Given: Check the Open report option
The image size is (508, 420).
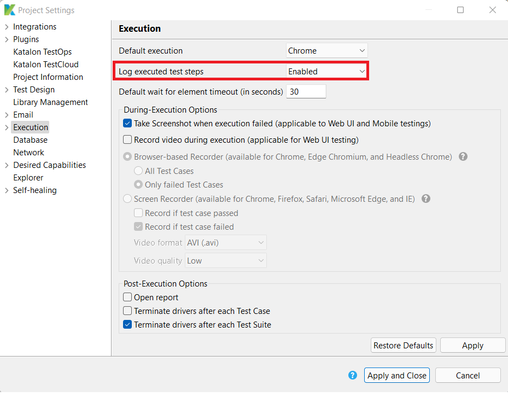Looking at the screenshot, I should pyautogui.click(x=127, y=297).
